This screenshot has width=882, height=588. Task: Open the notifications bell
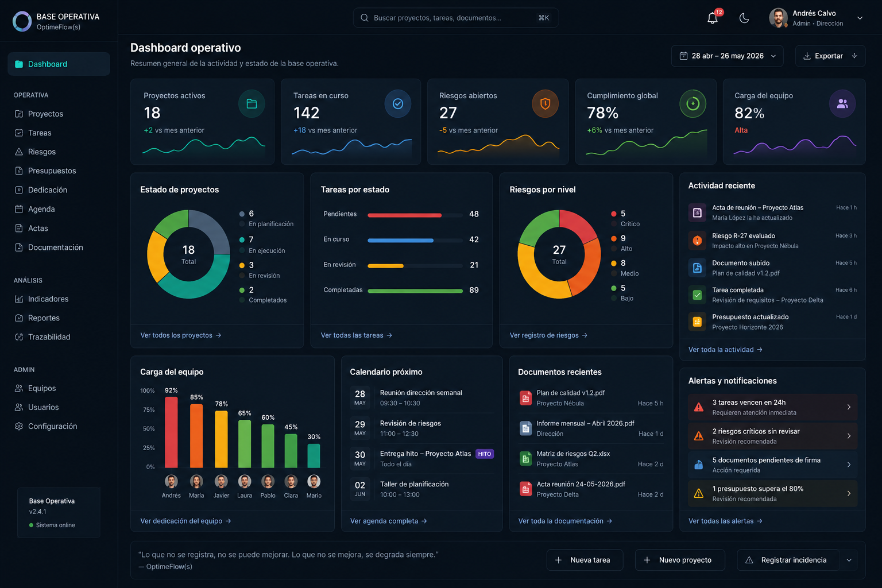713,18
